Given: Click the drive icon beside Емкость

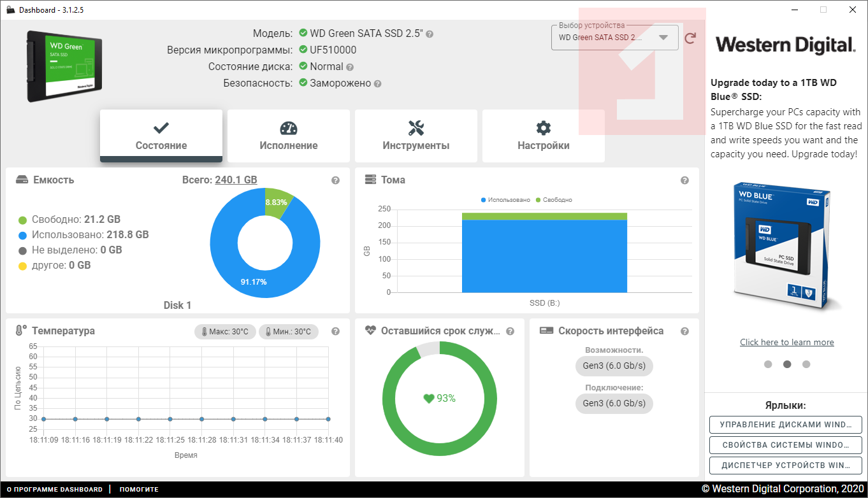Looking at the screenshot, I should coord(22,180).
